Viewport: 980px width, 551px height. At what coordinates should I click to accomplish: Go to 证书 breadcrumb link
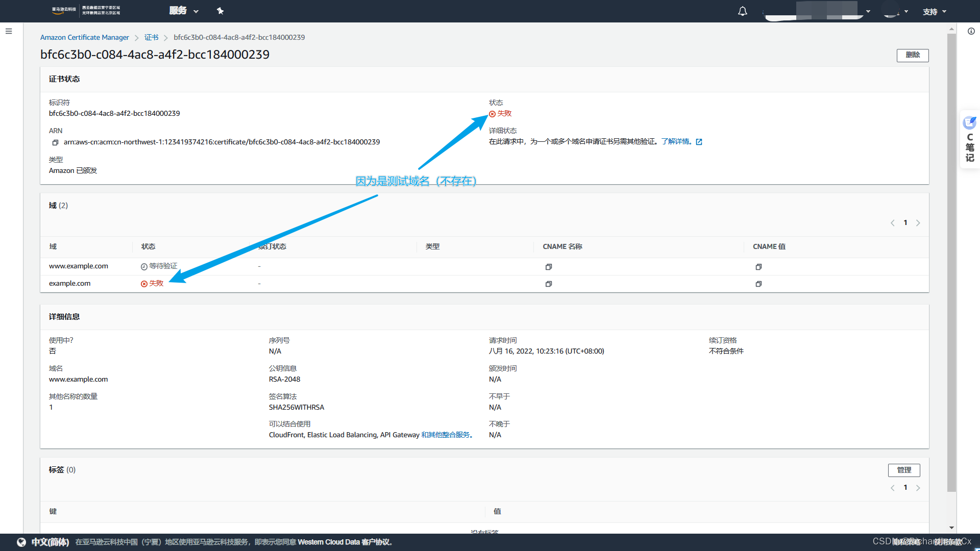click(x=151, y=37)
